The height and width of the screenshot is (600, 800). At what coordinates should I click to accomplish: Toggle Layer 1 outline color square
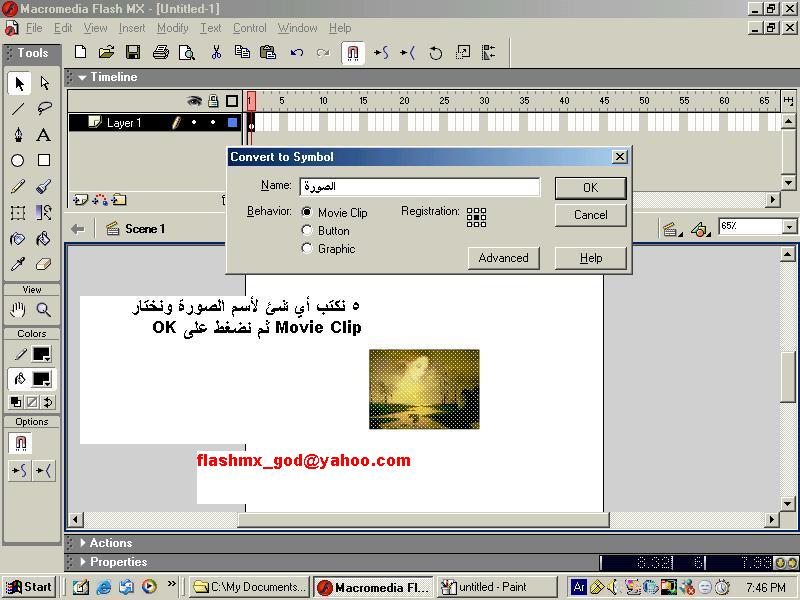click(232, 122)
